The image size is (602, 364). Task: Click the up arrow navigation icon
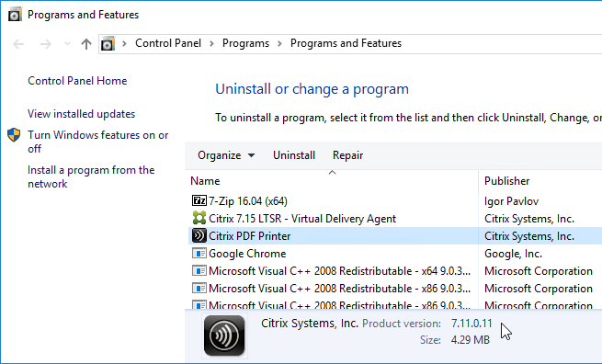86,44
